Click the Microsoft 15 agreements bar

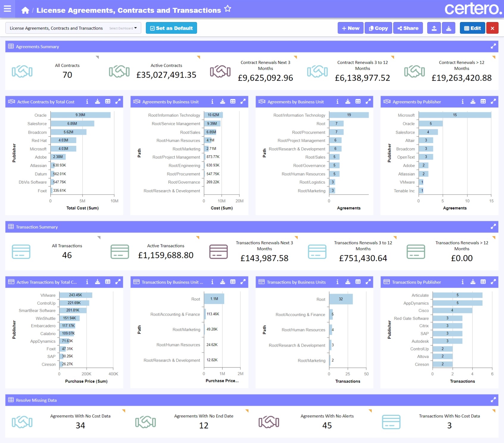455,115
